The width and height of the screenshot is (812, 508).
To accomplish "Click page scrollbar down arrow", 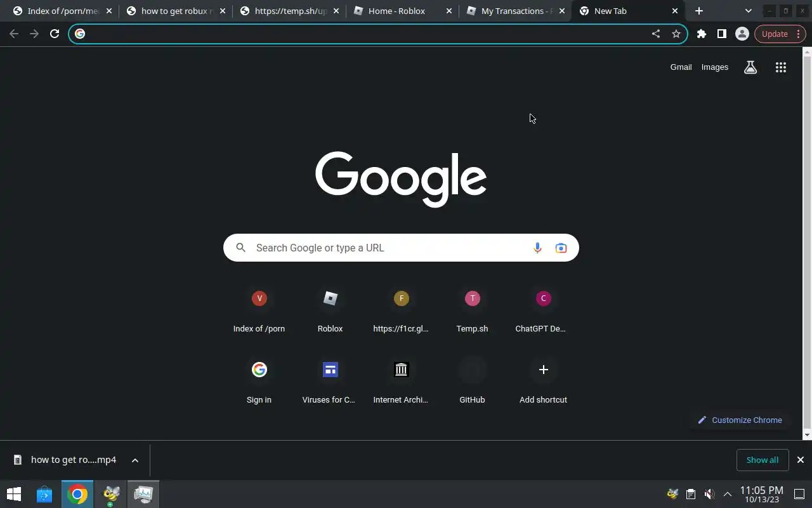I will [x=807, y=435].
